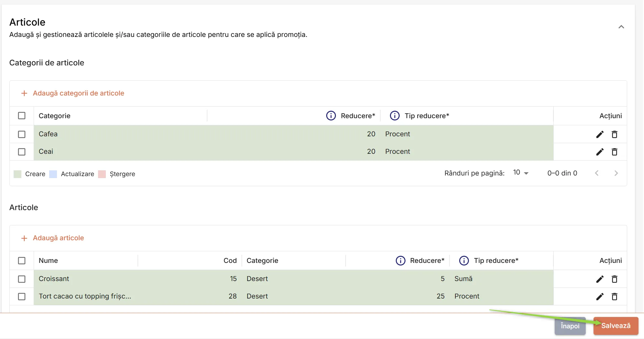Click Cafea category name cell
This screenshot has height=339, width=644.
(48, 134)
